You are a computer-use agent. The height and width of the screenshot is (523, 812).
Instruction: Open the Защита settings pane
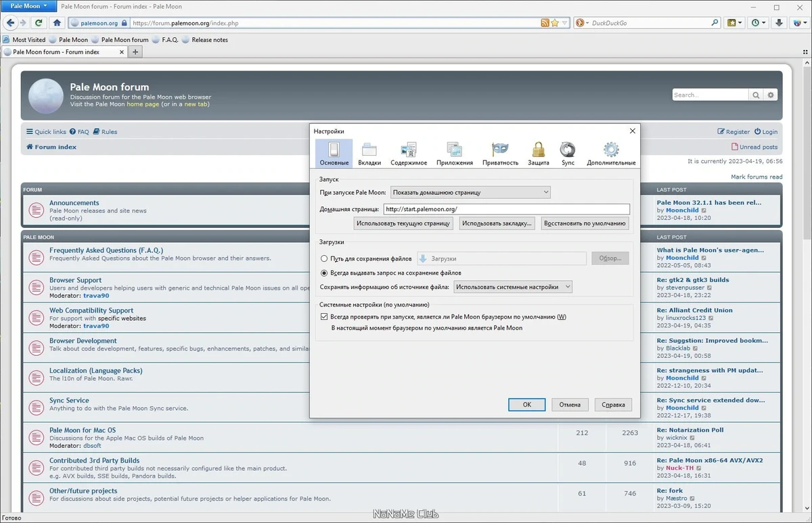[x=538, y=154]
